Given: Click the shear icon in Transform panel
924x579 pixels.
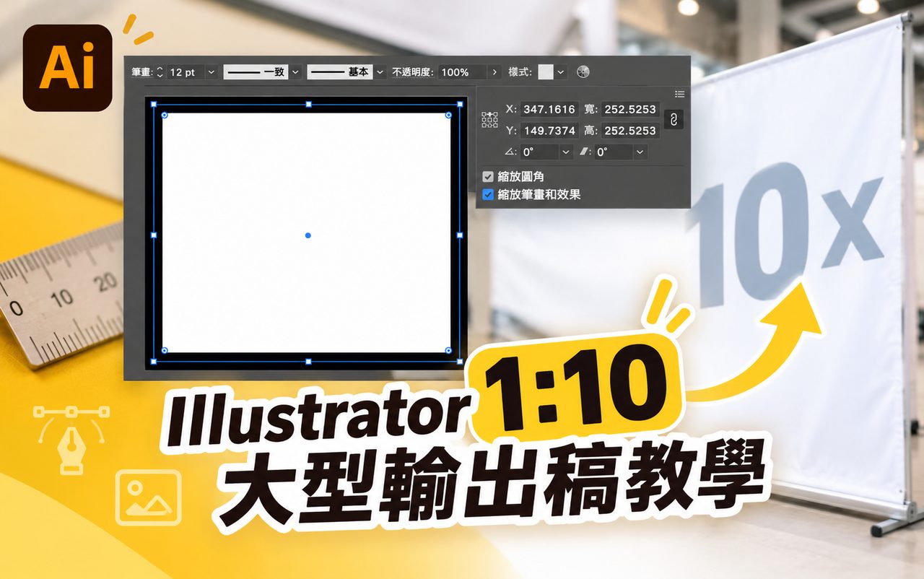Looking at the screenshot, I should [x=585, y=152].
